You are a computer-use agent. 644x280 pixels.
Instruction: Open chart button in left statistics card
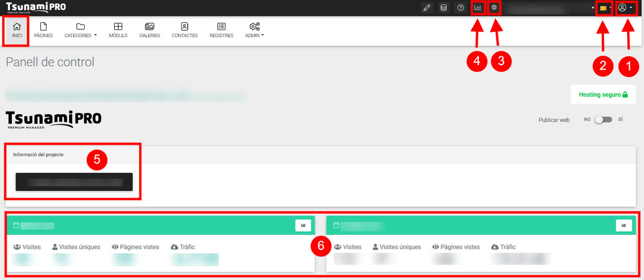point(303,226)
